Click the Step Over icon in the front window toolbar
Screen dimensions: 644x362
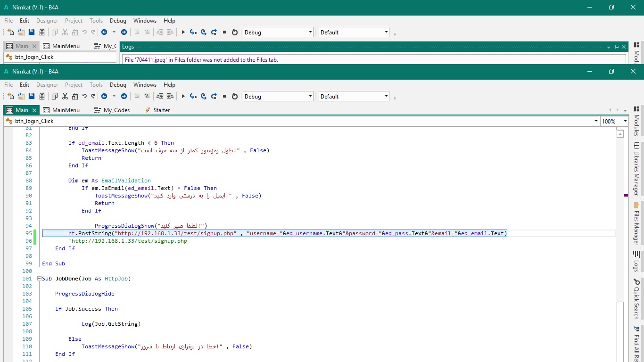[x=204, y=96]
